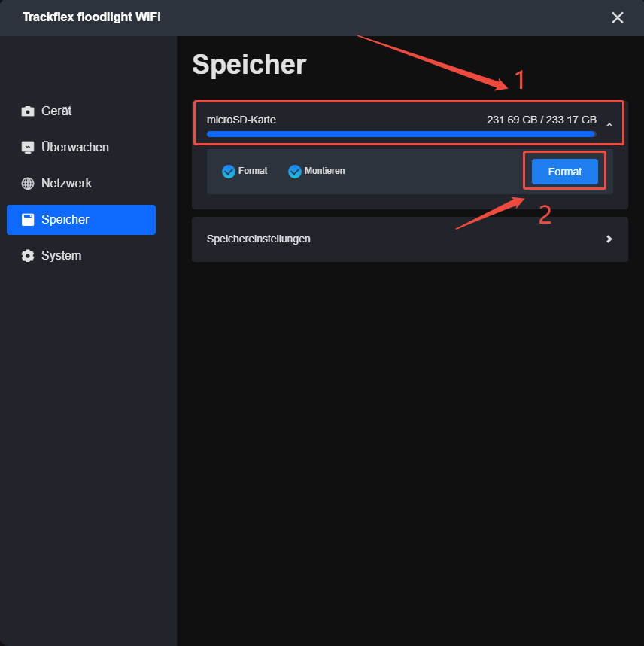Click the microSD storage usage bar
This screenshot has height=646, width=644.
coord(402,134)
